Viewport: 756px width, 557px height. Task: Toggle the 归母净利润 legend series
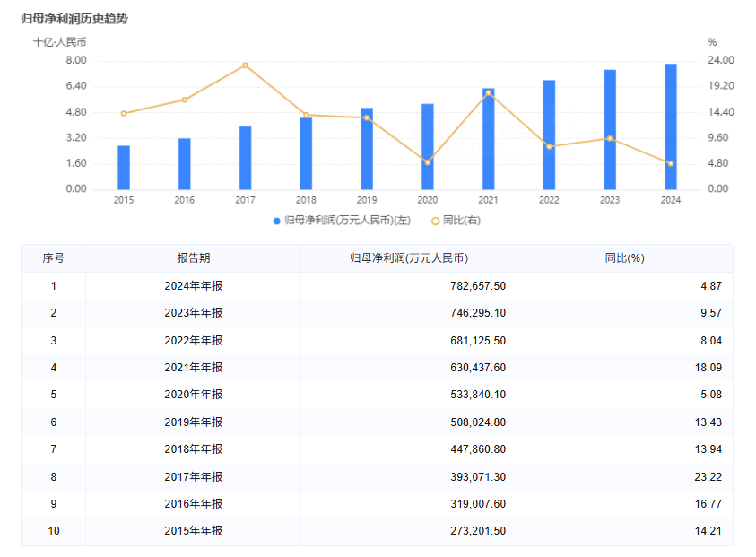click(x=342, y=221)
